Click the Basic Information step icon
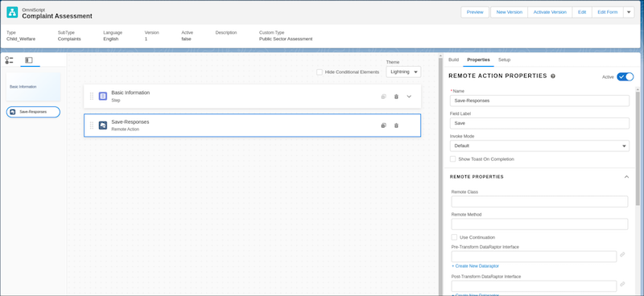The height and width of the screenshot is (296, 644). coord(103,96)
